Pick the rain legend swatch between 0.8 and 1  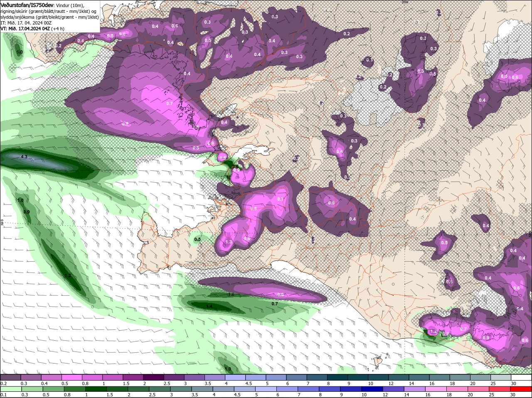pos(75,389)
